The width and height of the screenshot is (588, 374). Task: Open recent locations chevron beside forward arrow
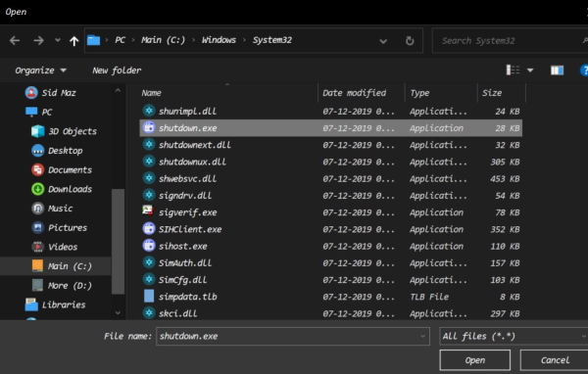pos(58,40)
